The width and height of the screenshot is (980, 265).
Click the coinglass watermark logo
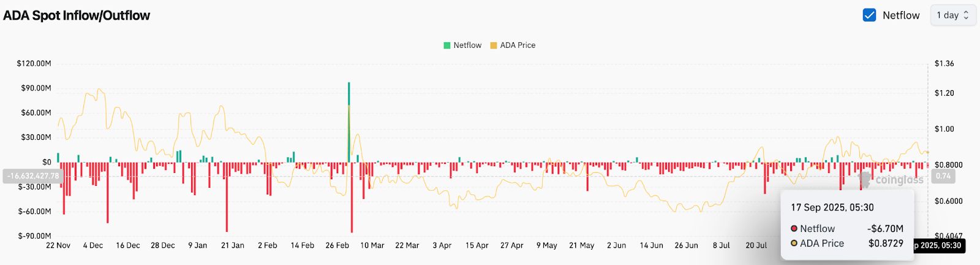point(892,180)
